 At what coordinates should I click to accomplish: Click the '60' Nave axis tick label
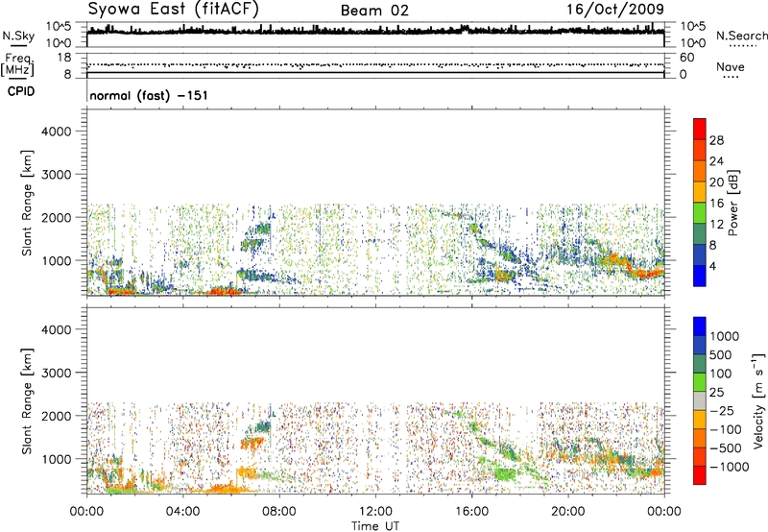[x=686, y=58]
